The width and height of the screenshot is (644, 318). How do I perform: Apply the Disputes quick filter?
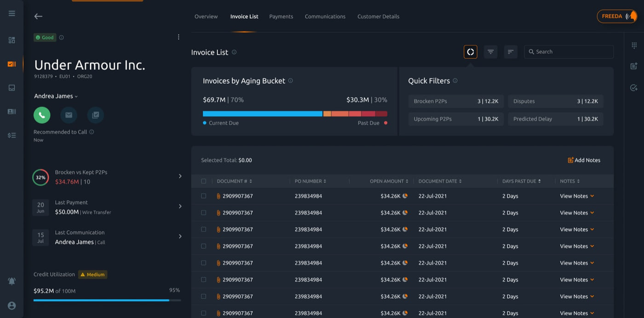[556, 101]
